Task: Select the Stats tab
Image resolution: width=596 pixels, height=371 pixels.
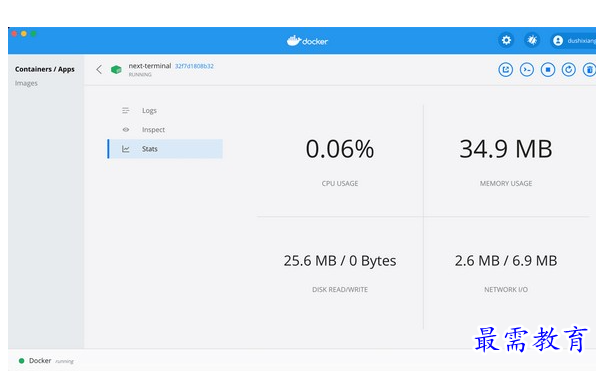Action: point(165,149)
